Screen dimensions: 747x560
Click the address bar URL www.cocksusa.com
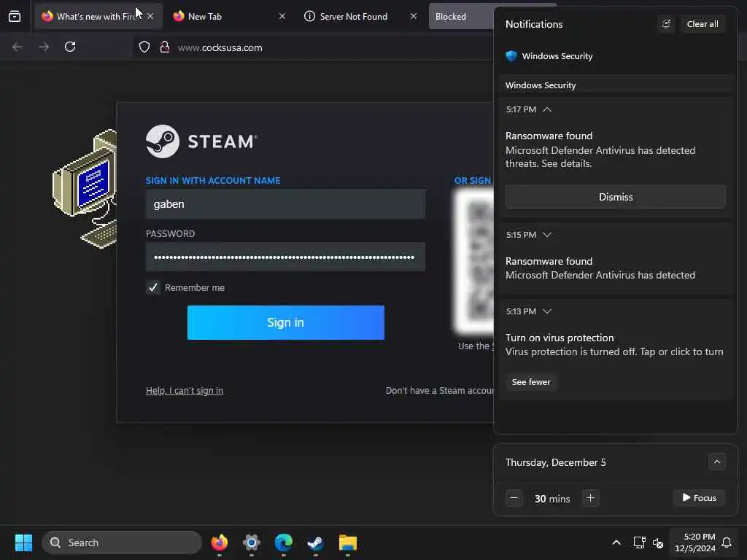(x=220, y=47)
